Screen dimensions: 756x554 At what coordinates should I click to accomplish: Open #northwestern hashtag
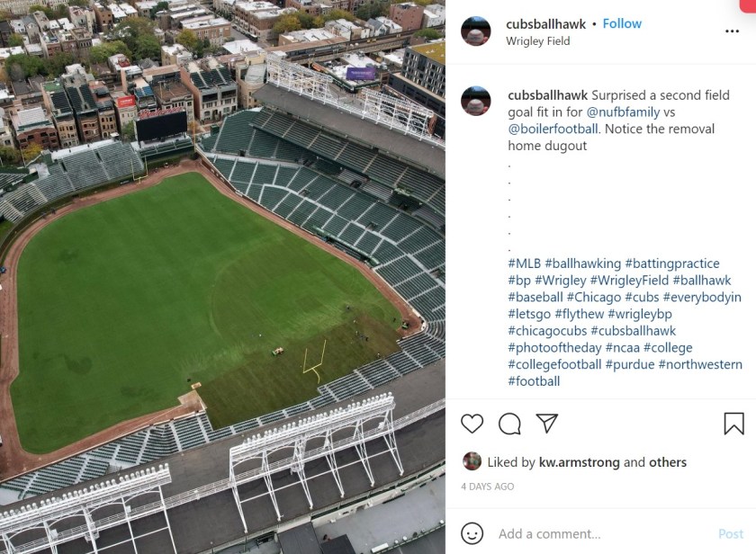coord(700,364)
